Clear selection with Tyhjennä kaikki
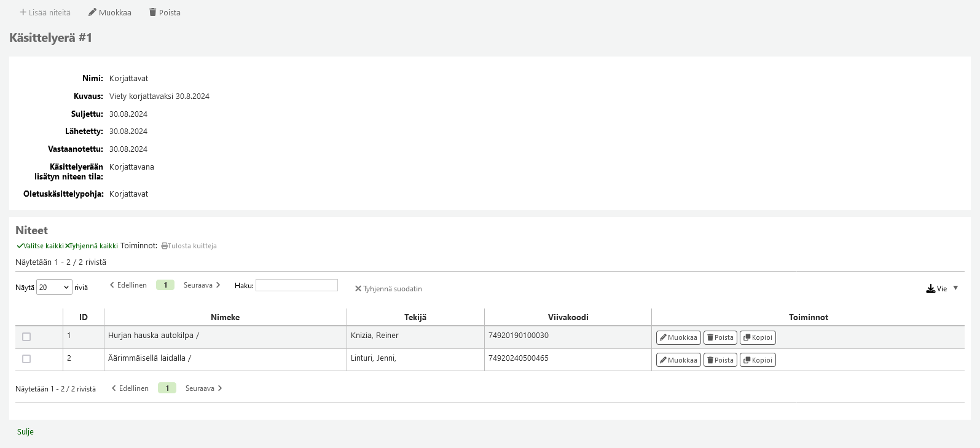 (x=92, y=246)
